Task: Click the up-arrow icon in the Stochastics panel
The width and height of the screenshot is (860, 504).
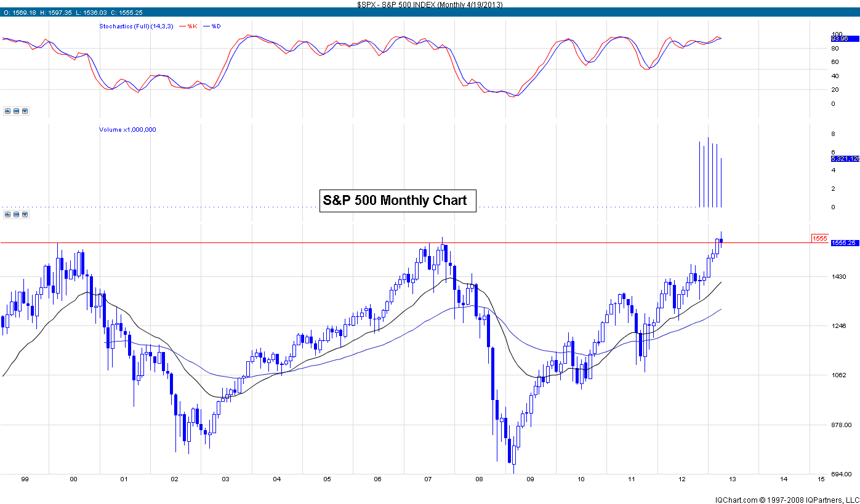Action: click(x=7, y=111)
